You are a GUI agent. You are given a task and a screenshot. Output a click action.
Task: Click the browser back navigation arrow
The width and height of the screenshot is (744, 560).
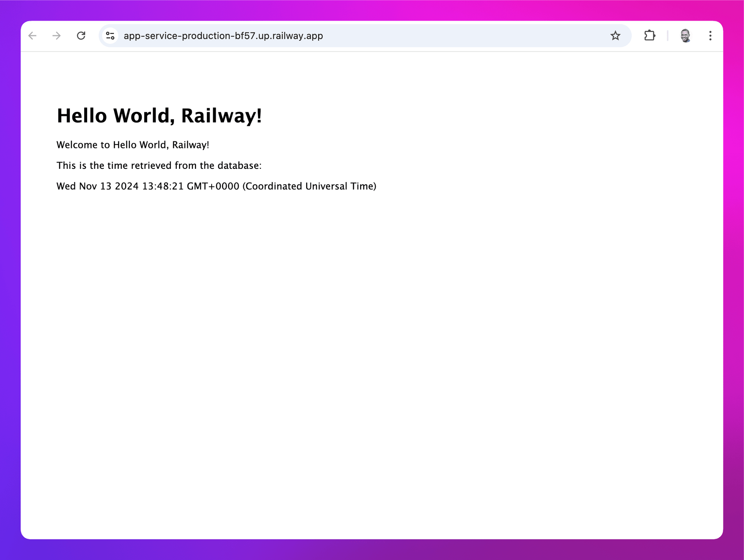(33, 36)
